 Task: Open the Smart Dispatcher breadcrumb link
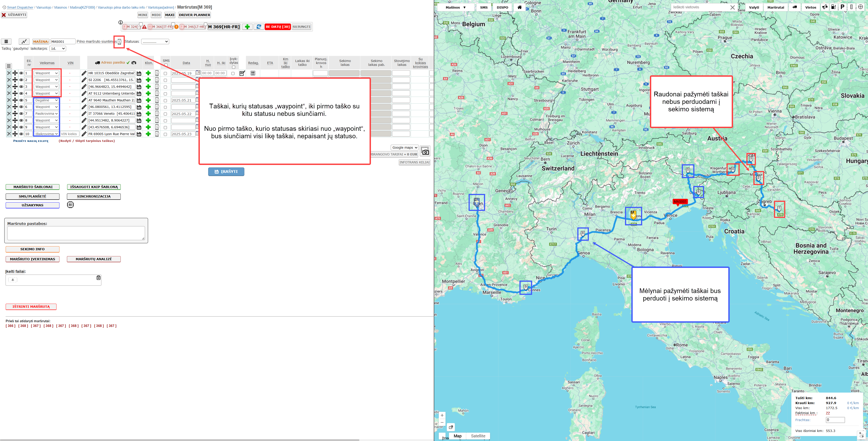[x=20, y=7]
